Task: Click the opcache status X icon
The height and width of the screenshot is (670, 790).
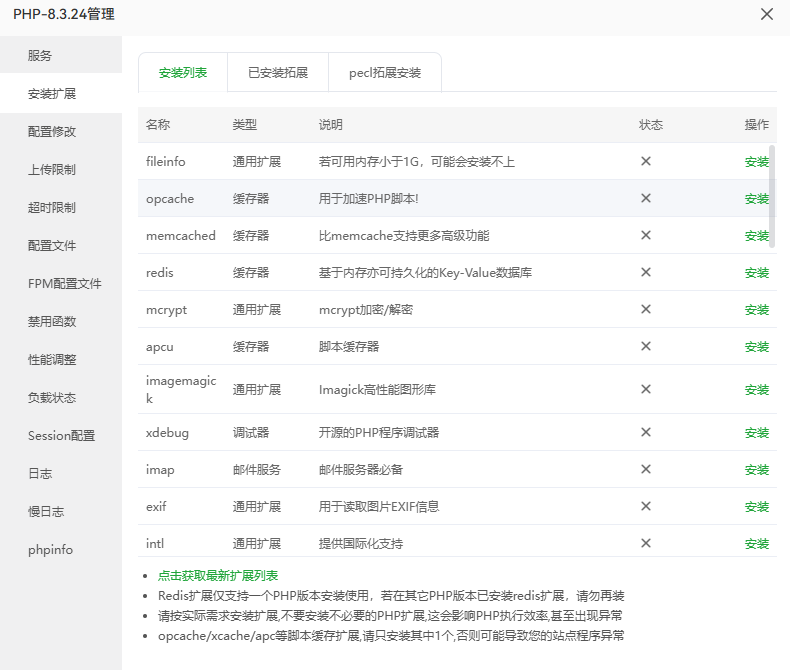Action: [x=645, y=198]
